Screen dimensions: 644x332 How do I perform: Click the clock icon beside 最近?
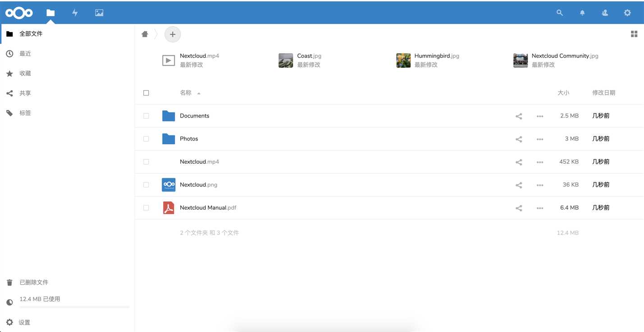(x=9, y=54)
